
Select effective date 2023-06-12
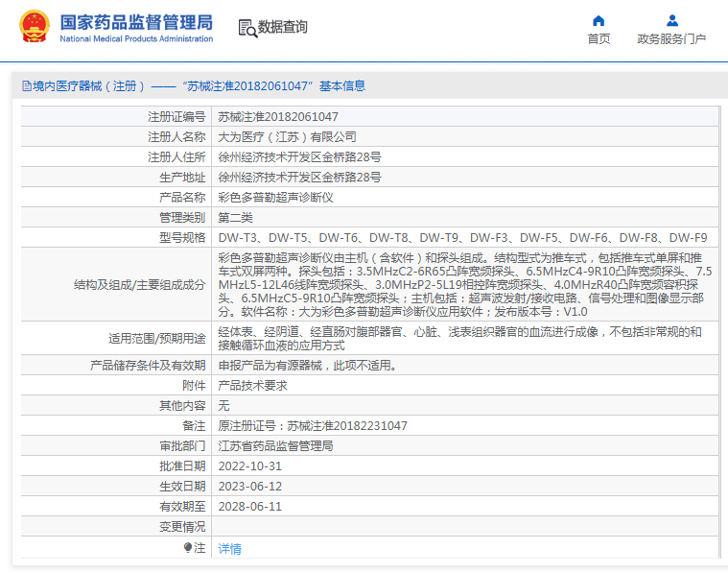point(249,486)
